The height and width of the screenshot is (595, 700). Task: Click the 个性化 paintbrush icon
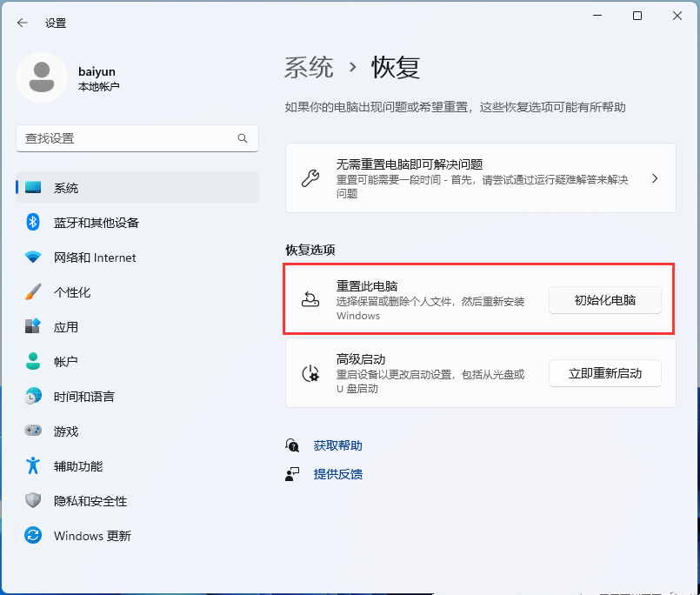[33, 291]
